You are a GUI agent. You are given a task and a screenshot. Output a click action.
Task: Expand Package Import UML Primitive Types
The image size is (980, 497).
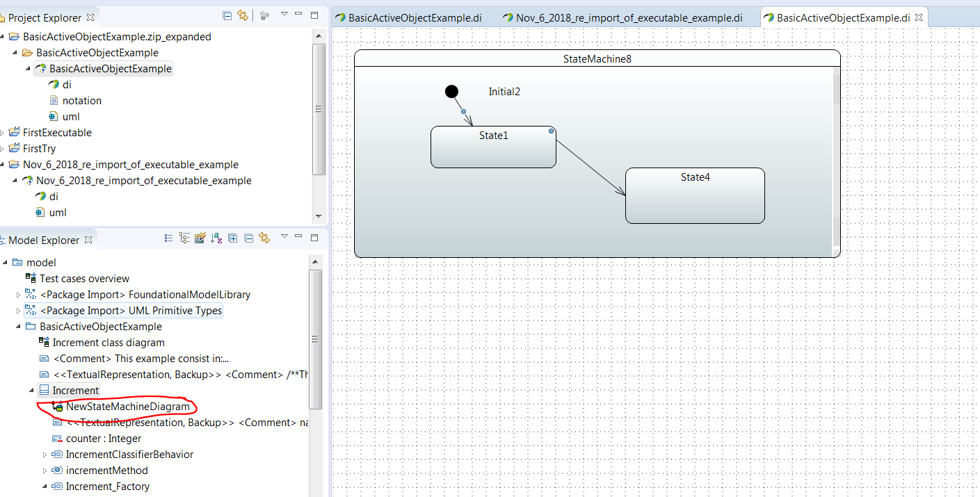click(19, 311)
